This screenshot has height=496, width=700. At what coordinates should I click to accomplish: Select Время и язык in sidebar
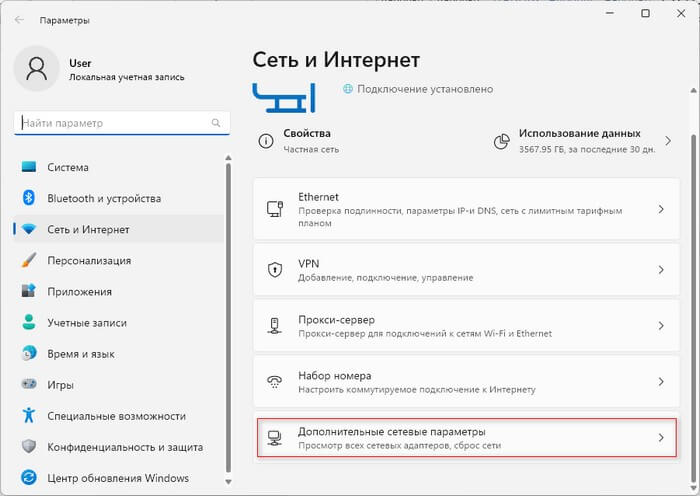119,353
